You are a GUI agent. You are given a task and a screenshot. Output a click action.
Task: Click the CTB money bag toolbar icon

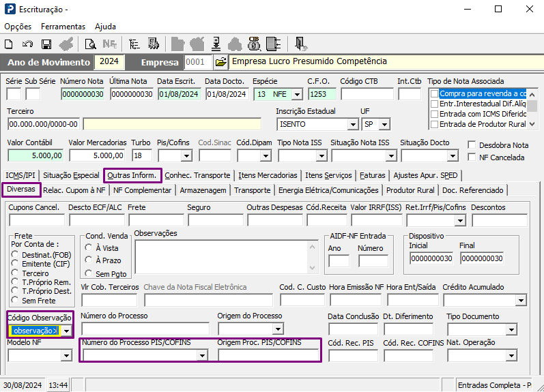point(254,44)
